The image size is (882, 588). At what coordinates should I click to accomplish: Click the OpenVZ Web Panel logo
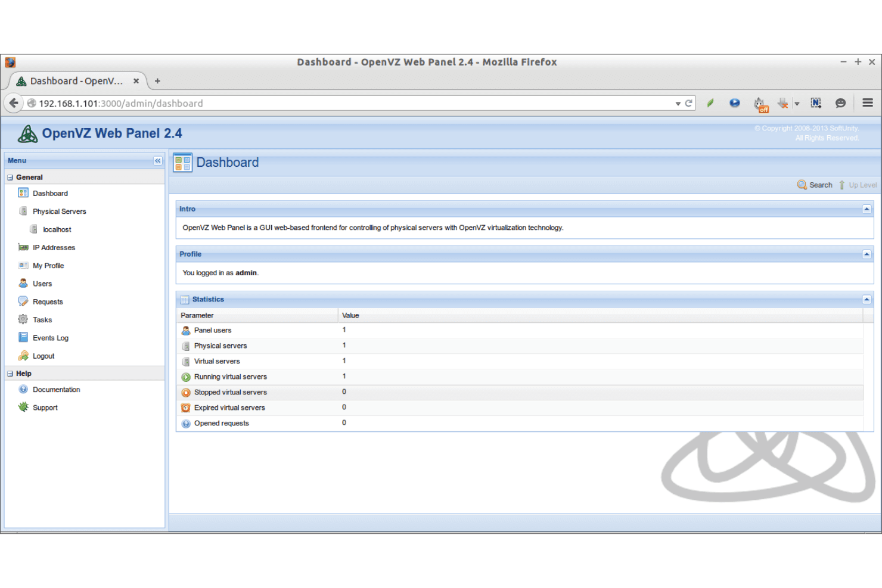click(27, 134)
